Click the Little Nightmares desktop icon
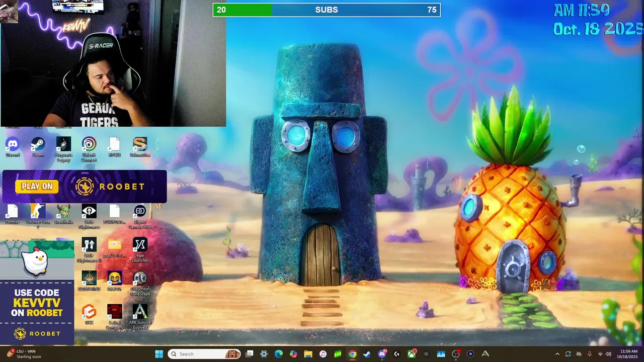This screenshot has width=644, height=362. [x=89, y=217]
